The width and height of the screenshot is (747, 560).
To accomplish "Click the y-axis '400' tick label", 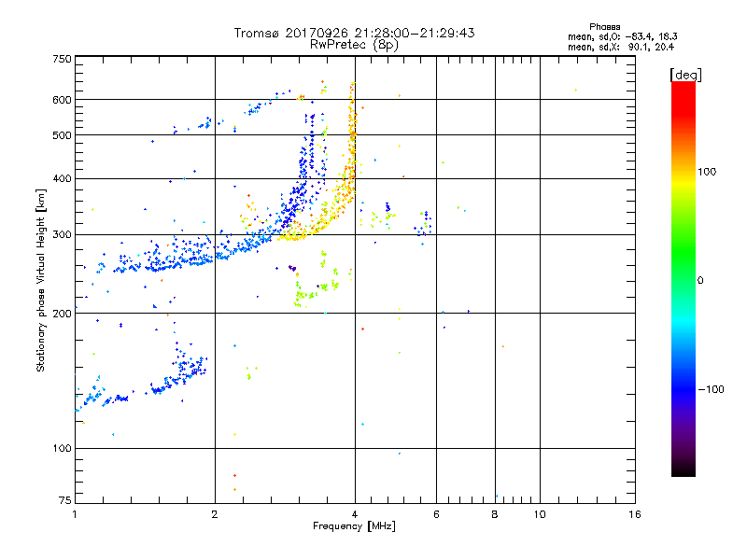I will click(x=62, y=179).
